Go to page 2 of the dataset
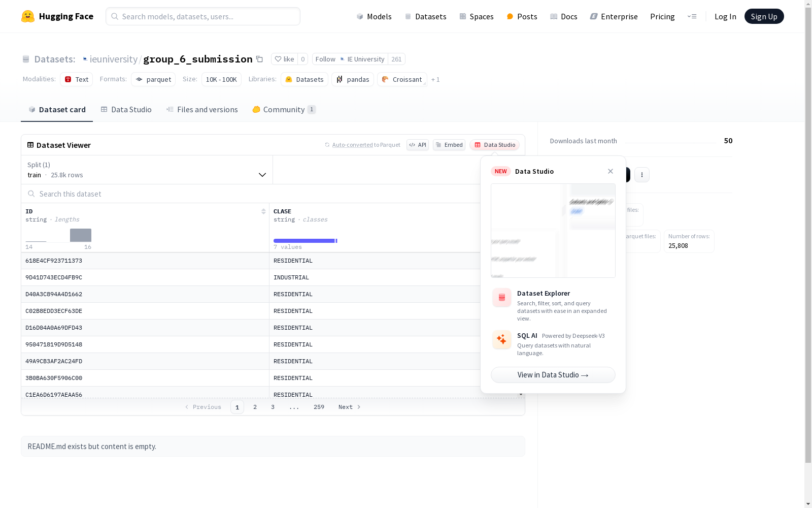 [255, 407]
